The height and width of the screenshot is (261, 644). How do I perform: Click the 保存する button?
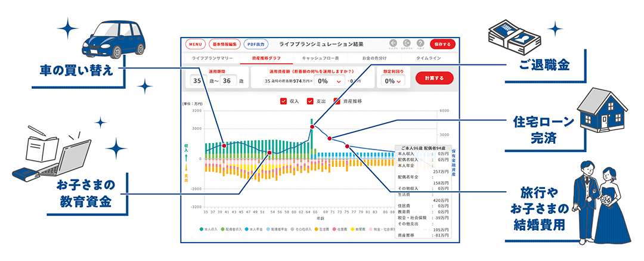coord(442,44)
